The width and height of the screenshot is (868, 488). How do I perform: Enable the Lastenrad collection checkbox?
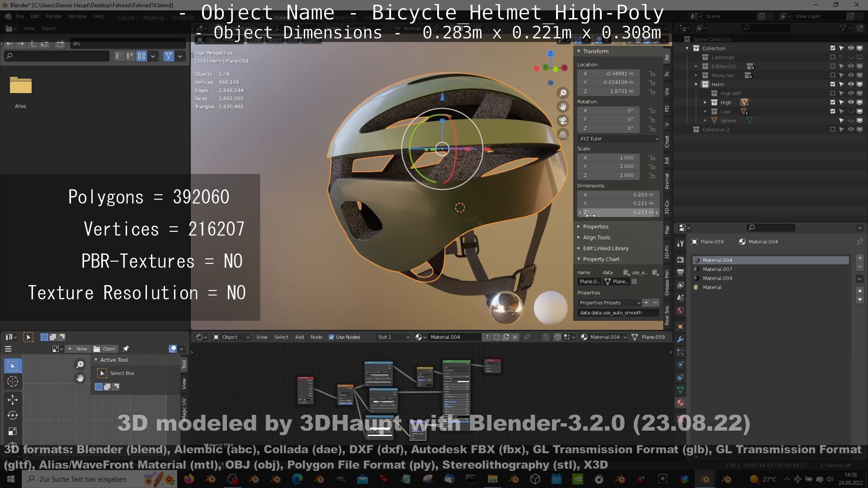pos(833,57)
